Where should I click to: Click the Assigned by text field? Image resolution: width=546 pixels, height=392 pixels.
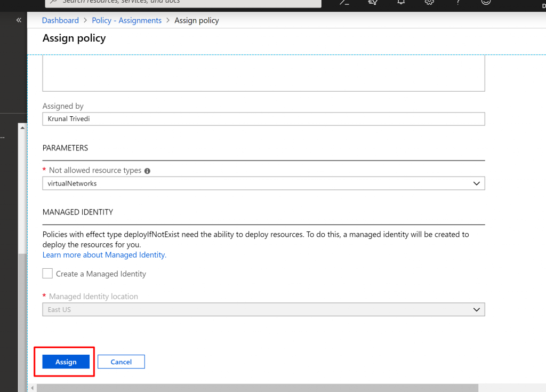click(x=263, y=119)
